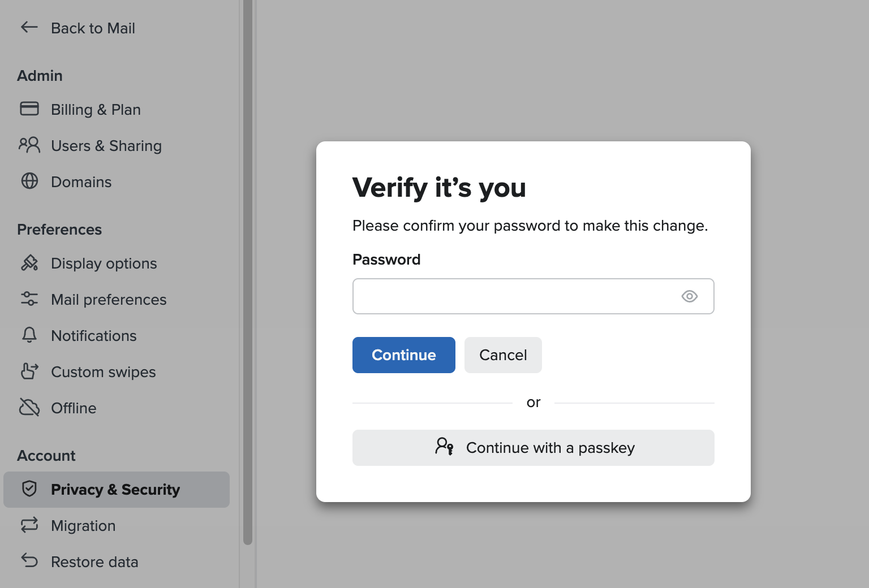Select the Users & Sharing people icon

29,145
